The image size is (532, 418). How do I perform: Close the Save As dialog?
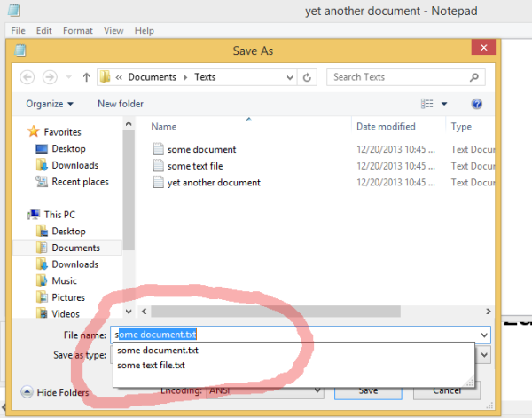[x=483, y=48]
